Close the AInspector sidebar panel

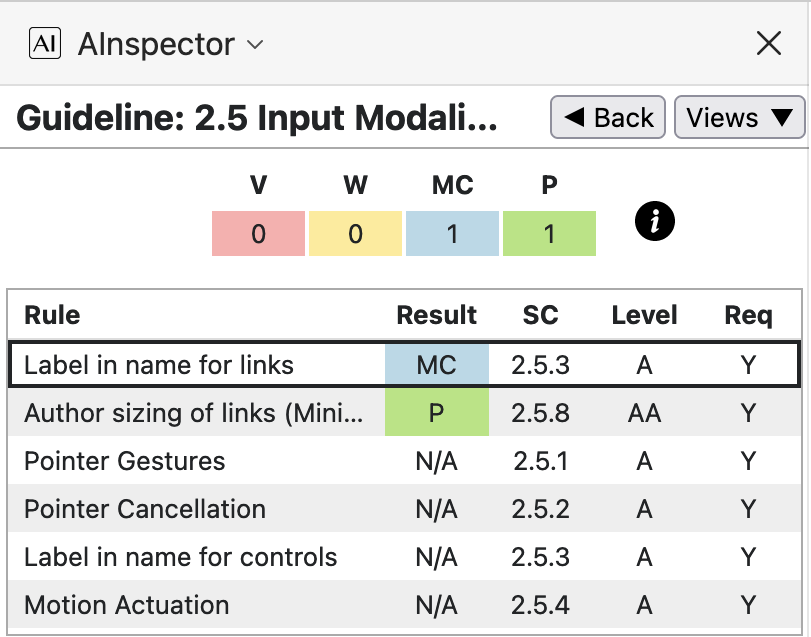(x=768, y=43)
